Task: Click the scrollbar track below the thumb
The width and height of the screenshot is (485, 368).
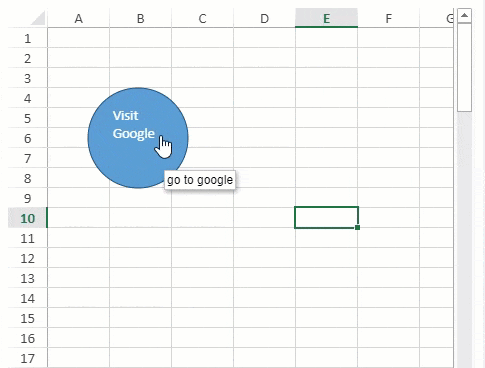Action: (464, 240)
